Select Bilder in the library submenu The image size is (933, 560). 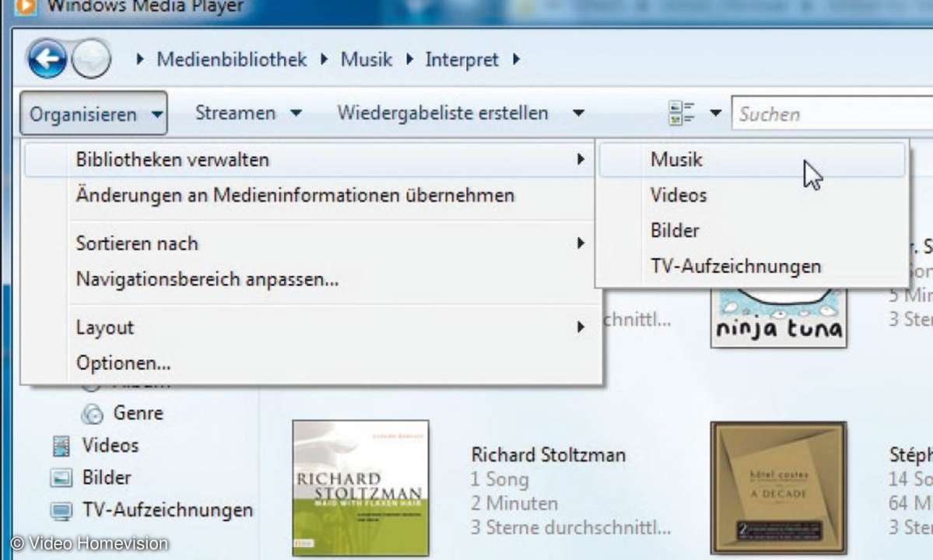click(752, 231)
